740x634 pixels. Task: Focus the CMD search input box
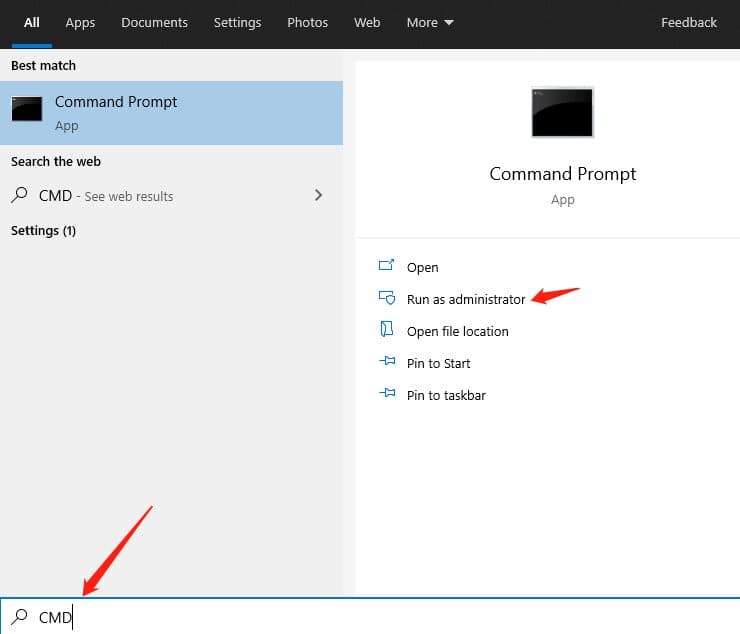(x=370, y=617)
